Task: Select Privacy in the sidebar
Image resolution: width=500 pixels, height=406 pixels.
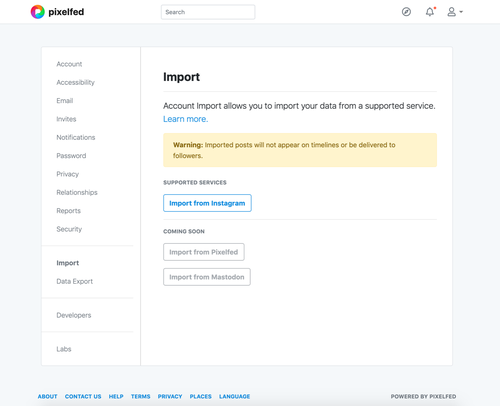Action: pyautogui.click(x=68, y=174)
